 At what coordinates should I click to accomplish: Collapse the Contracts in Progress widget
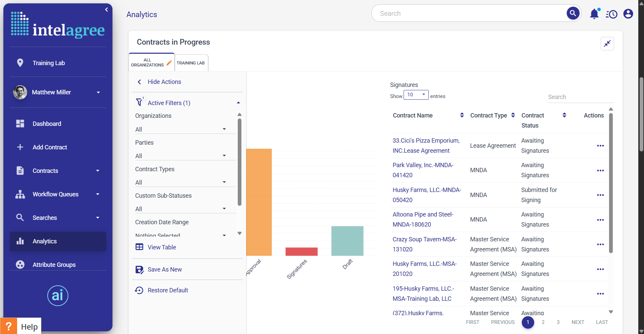pyautogui.click(x=607, y=44)
